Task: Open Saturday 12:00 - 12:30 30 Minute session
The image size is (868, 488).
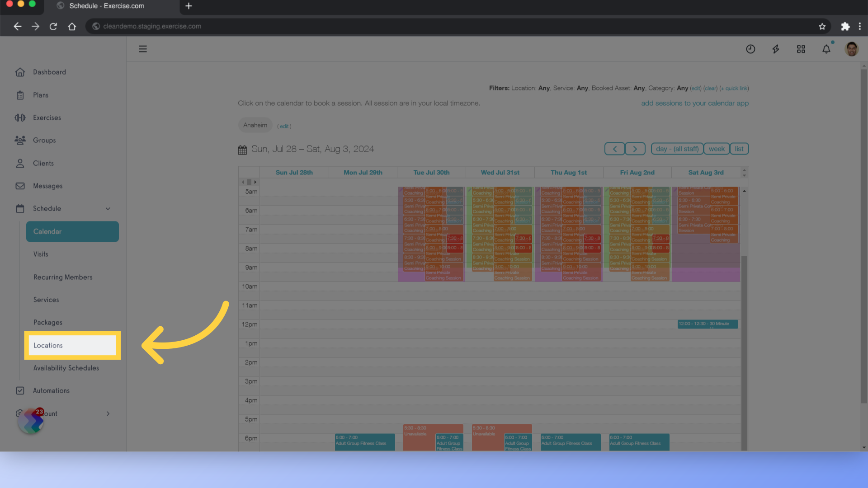Action: (708, 324)
